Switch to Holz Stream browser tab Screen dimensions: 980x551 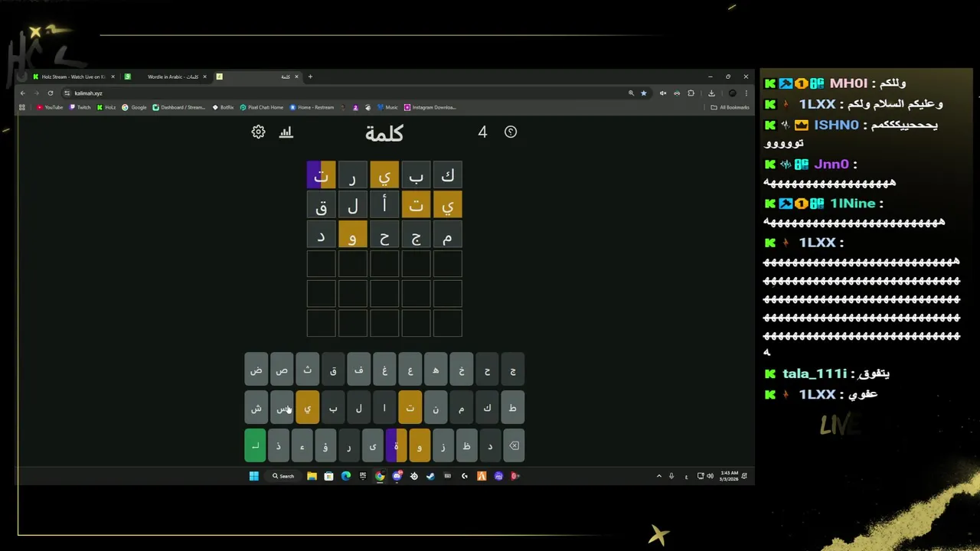click(x=73, y=77)
